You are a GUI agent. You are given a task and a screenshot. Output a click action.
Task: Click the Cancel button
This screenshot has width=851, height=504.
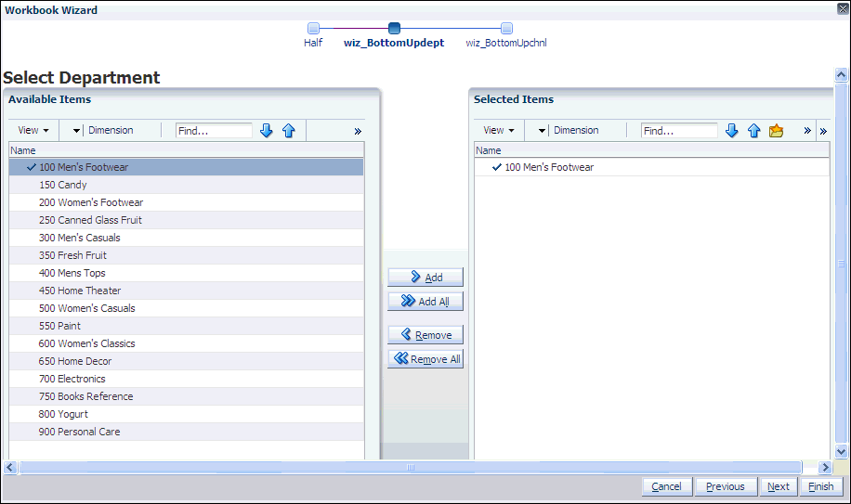tap(667, 486)
